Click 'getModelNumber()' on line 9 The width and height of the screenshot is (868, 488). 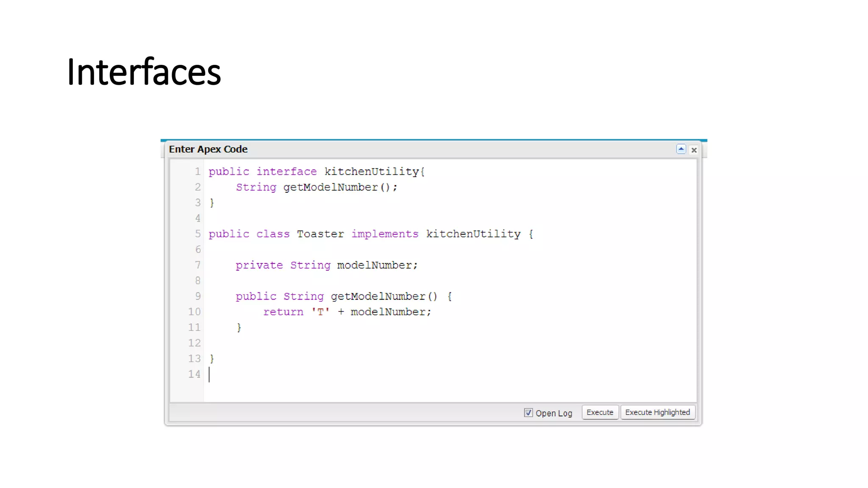click(x=384, y=297)
